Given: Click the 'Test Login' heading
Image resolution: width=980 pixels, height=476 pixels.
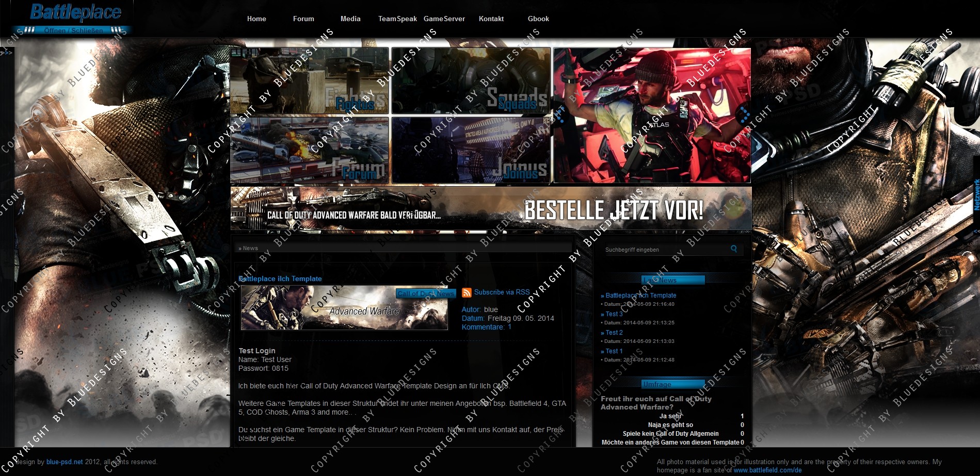Looking at the screenshot, I should coord(257,351).
